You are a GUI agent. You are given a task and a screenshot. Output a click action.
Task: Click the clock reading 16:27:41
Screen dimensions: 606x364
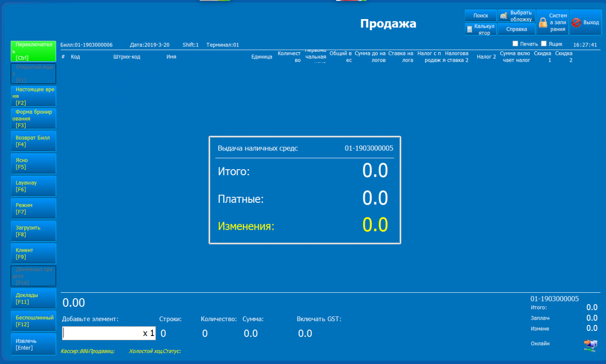tap(585, 45)
